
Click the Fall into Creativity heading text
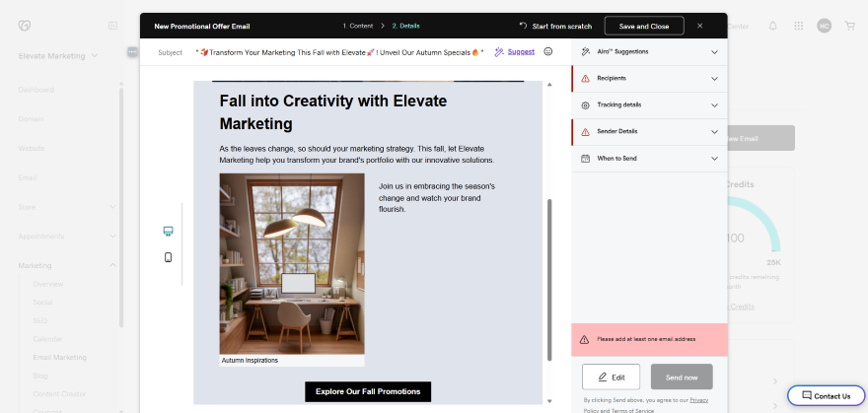[x=333, y=112]
